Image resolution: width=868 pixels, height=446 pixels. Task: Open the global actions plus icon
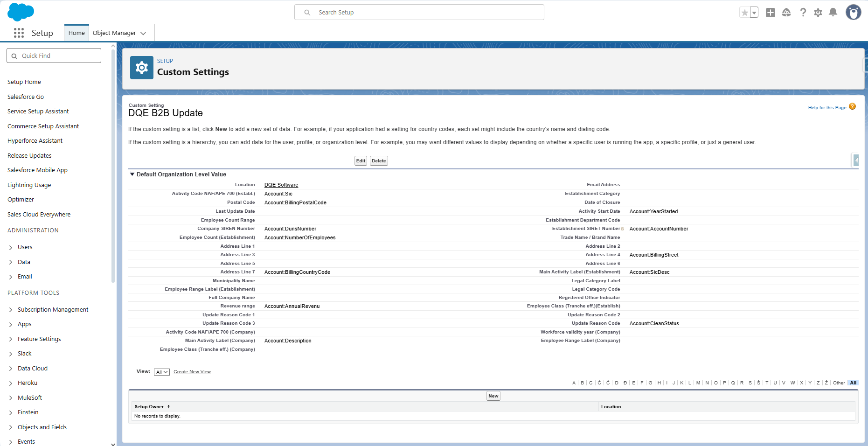[771, 13]
